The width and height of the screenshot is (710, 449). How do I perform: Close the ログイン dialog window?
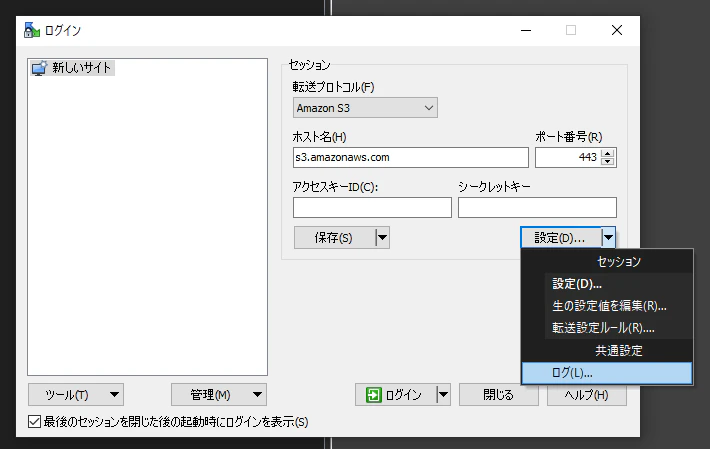pos(617,30)
